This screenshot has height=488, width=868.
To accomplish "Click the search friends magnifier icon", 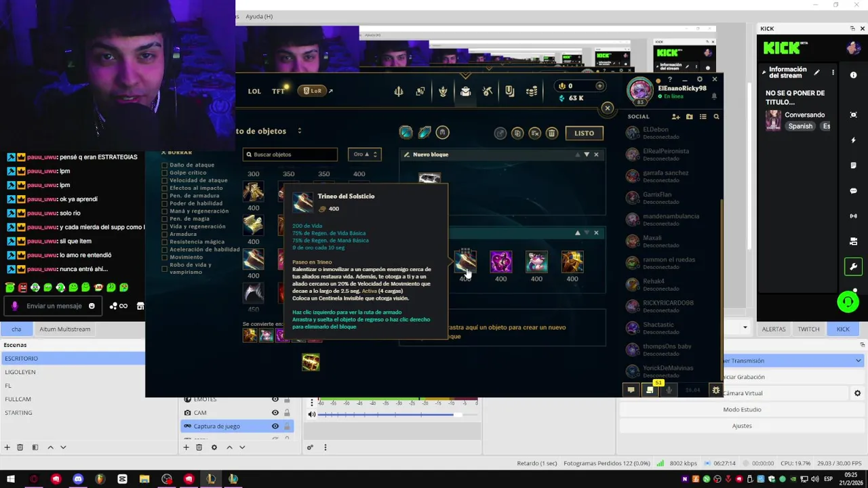I will (716, 117).
